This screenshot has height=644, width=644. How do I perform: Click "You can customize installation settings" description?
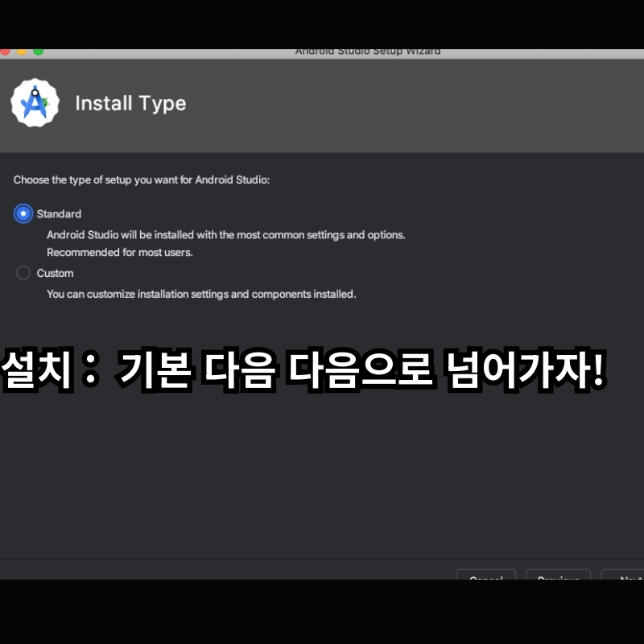coord(201,294)
